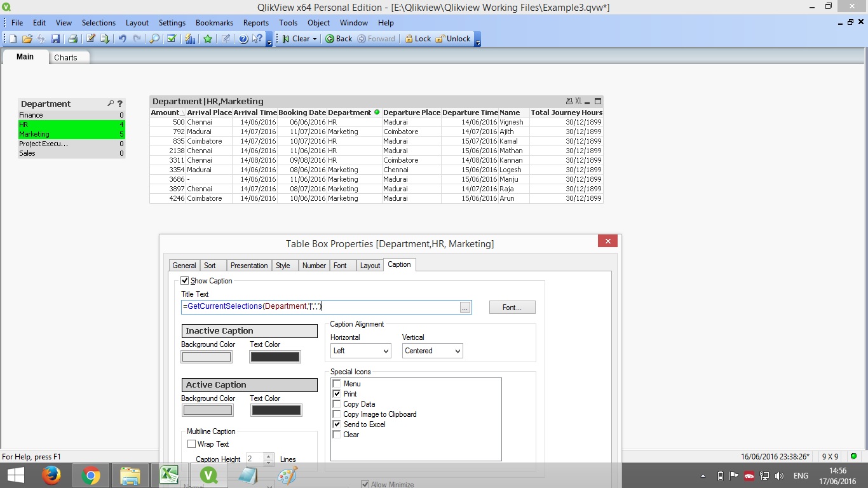Click the Save document toolbar icon
Viewport: 868px width, 488px height.
(x=55, y=39)
